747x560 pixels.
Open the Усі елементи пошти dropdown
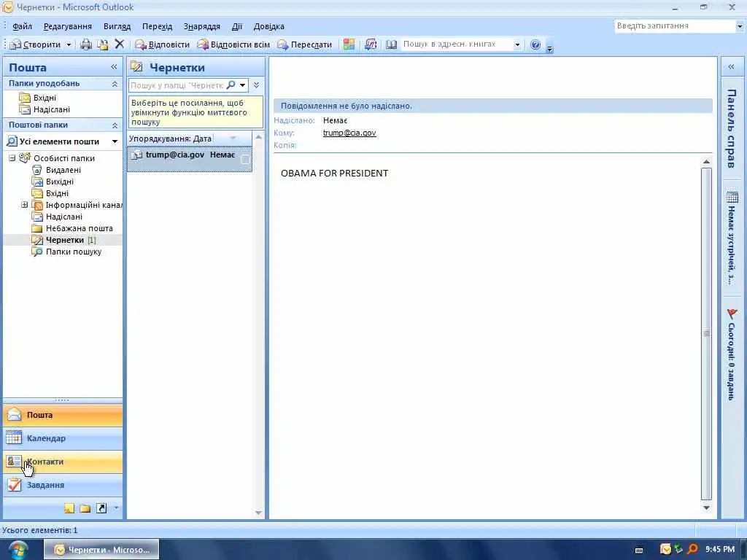115,141
